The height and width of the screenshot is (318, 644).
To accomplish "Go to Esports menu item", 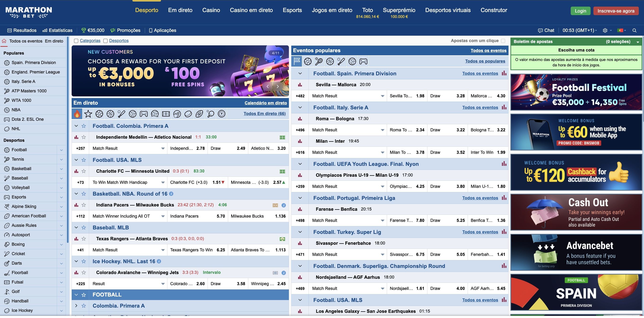I will pos(292,10).
